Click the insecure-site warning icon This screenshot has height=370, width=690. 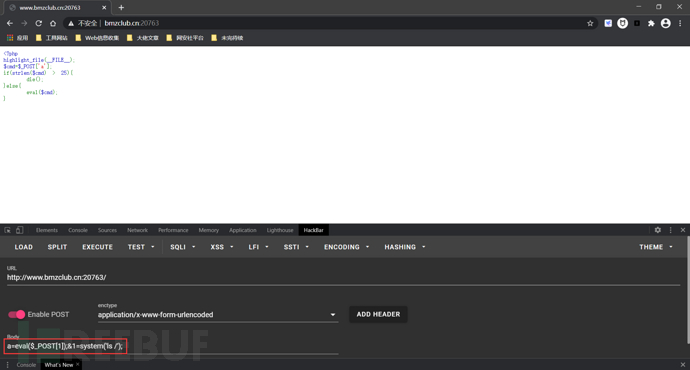(71, 23)
